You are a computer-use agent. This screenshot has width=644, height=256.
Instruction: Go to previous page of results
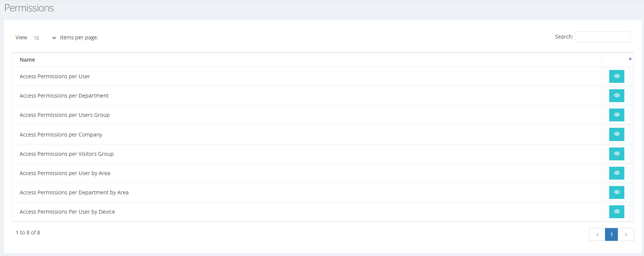pyautogui.click(x=597, y=234)
